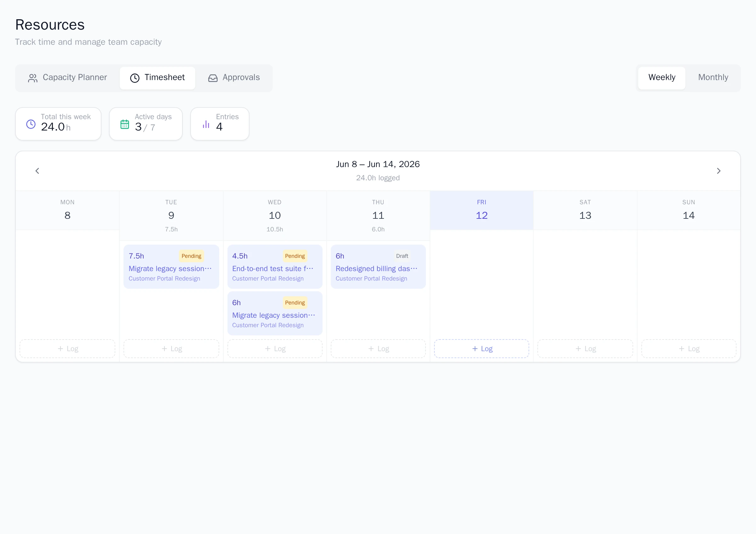
Task: Log time for Monday 8
Action: (x=67, y=349)
